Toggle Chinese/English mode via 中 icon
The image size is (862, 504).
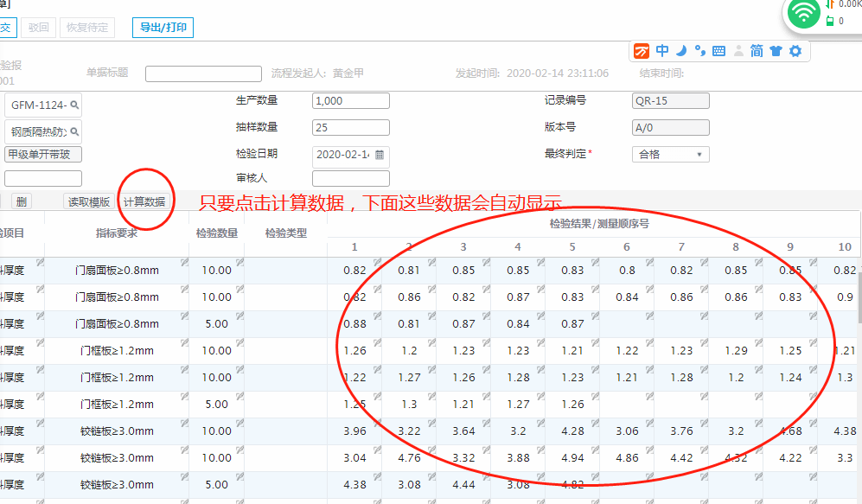point(662,51)
